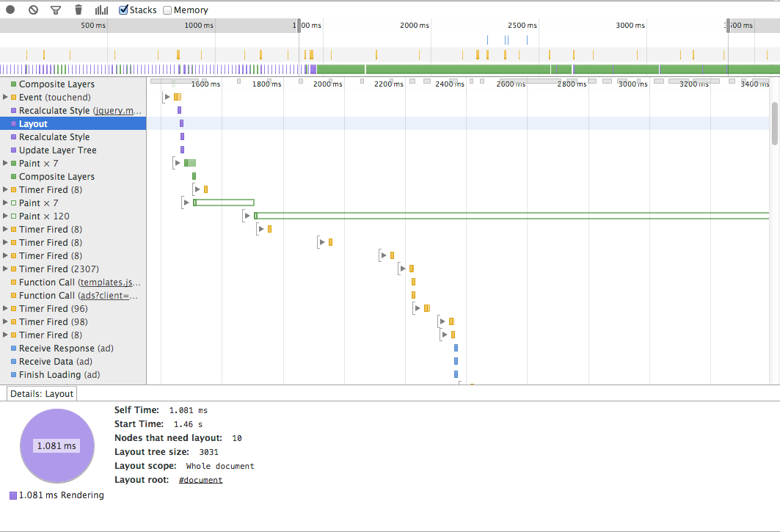Enable the Memory checkbox
This screenshot has width=780, height=532.
coord(167,10)
